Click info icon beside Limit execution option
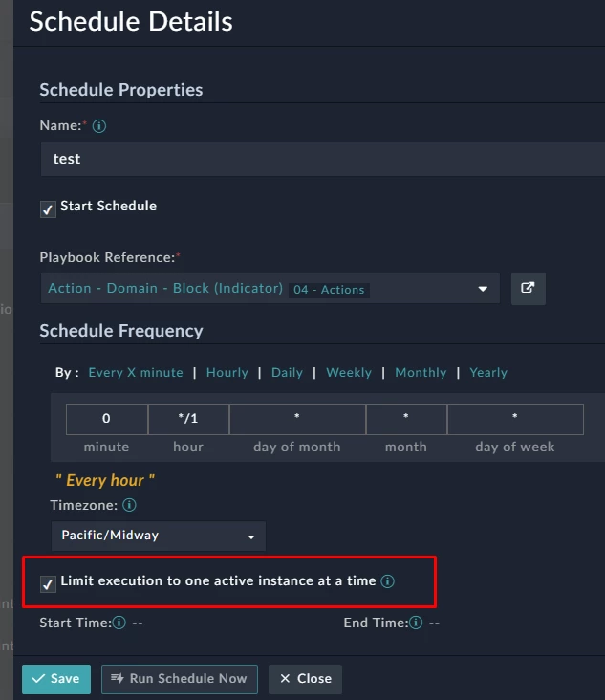Image resolution: width=605 pixels, height=700 pixels. [388, 580]
